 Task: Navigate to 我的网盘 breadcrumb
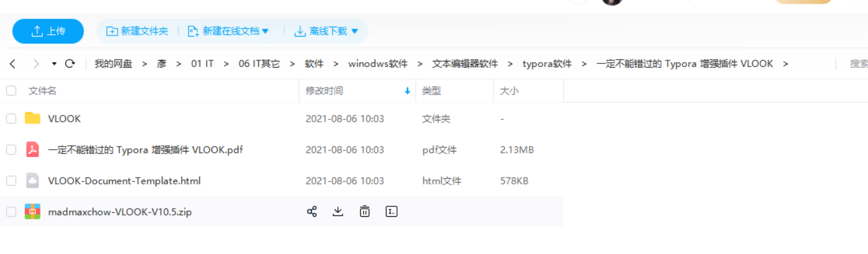pyautogui.click(x=113, y=64)
